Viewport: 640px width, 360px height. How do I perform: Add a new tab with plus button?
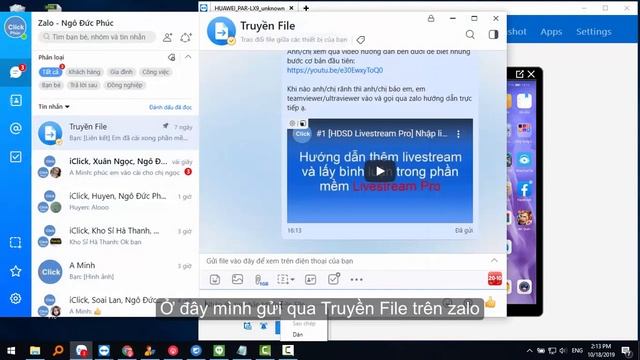tap(306, 8)
